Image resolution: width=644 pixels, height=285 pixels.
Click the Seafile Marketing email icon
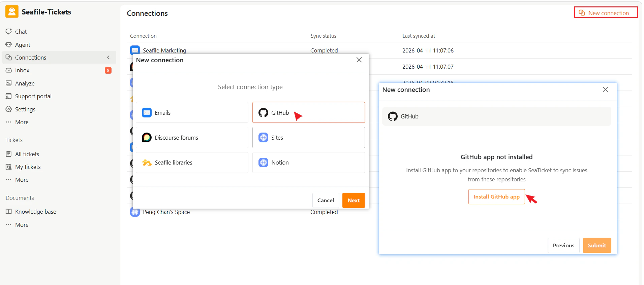pyautogui.click(x=135, y=50)
